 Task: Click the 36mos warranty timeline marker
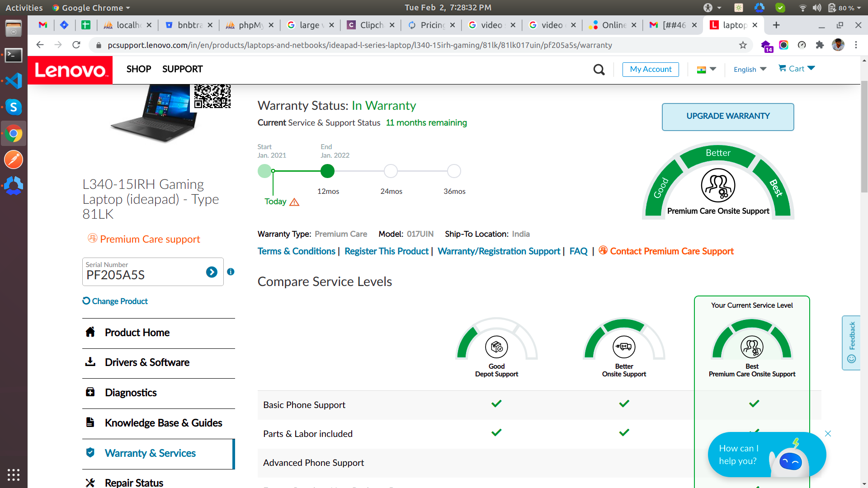point(454,171)
